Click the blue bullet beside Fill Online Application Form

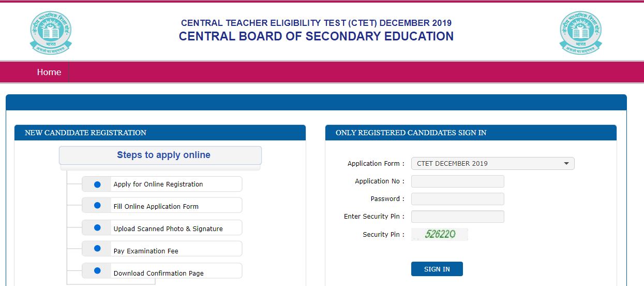[x=97, y=206]
